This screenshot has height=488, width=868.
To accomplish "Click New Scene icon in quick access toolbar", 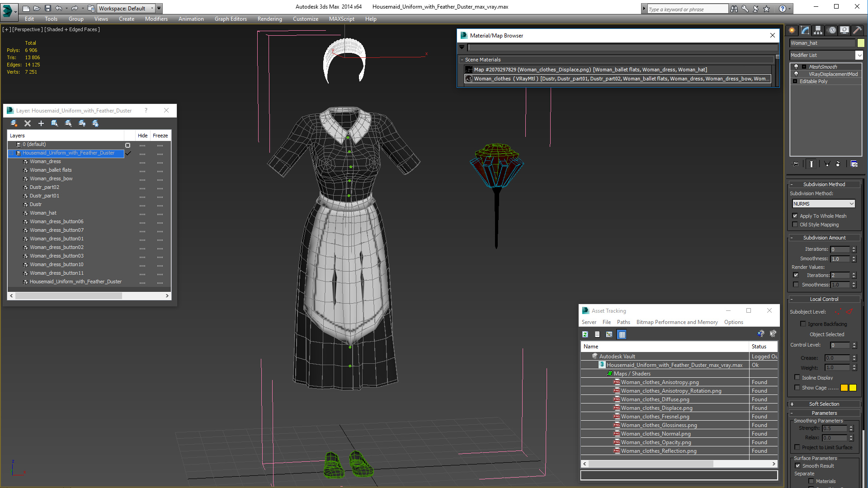I will point(26,8).
